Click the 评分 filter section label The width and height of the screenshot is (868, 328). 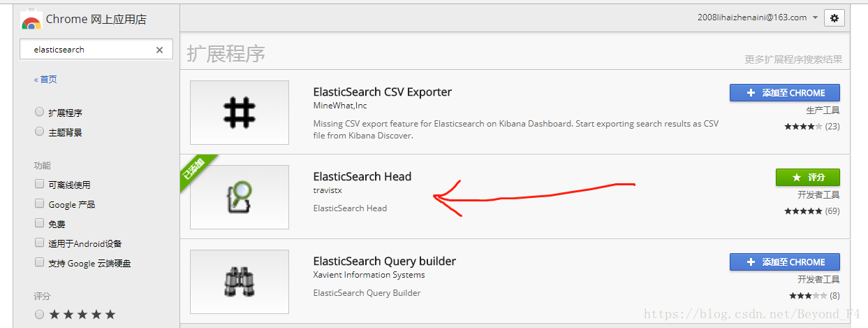click(x=43, y=296)
